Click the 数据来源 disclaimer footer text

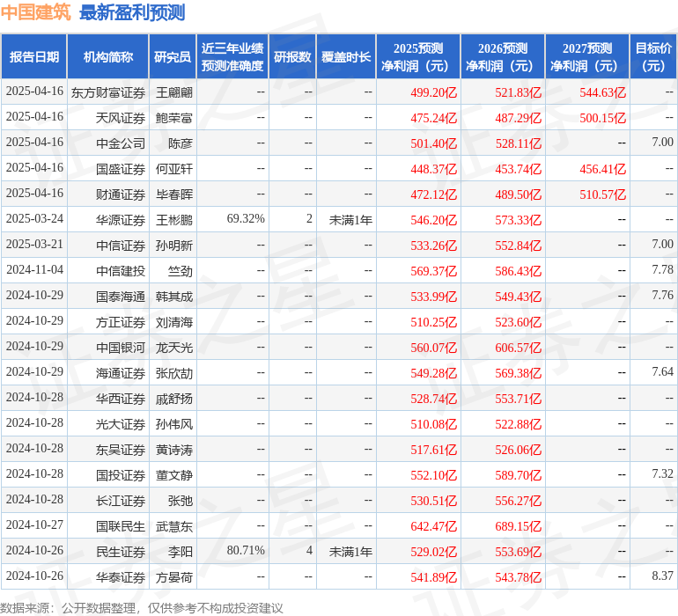tap(142, 607)
